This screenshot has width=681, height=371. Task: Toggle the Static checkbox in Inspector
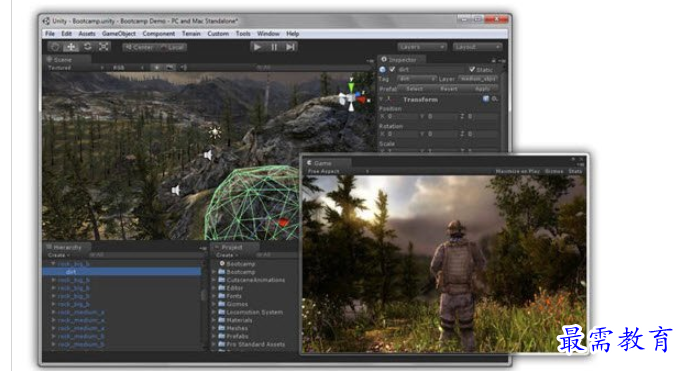[x=472, y=69]
